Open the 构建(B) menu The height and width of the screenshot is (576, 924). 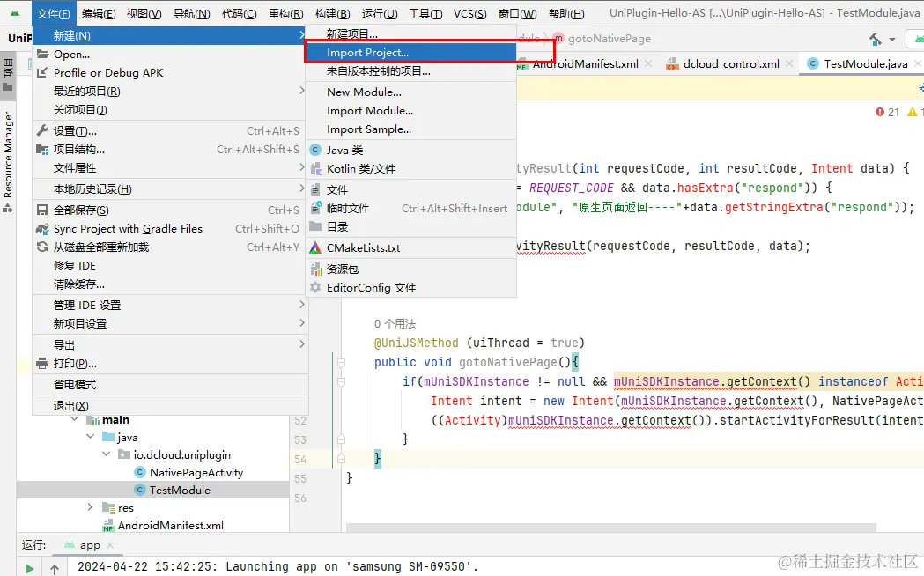[x=332, y=13]
